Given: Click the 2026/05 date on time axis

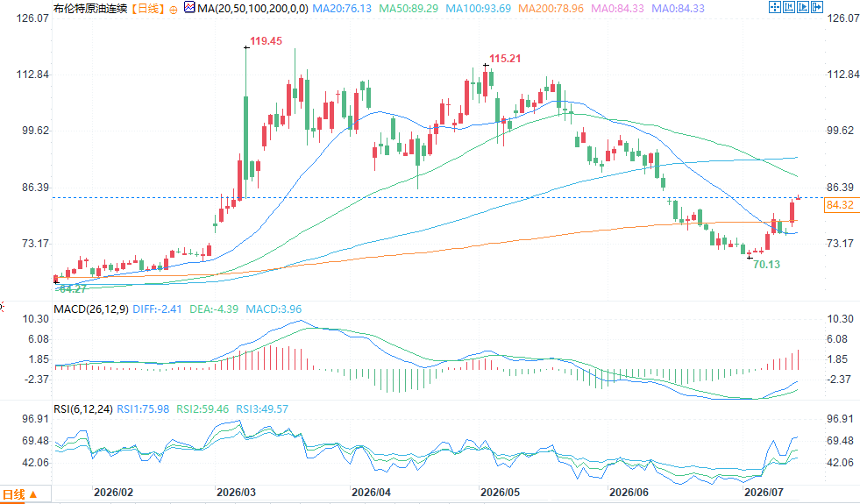Looking at the screenshot, I should tap(501, 492).
